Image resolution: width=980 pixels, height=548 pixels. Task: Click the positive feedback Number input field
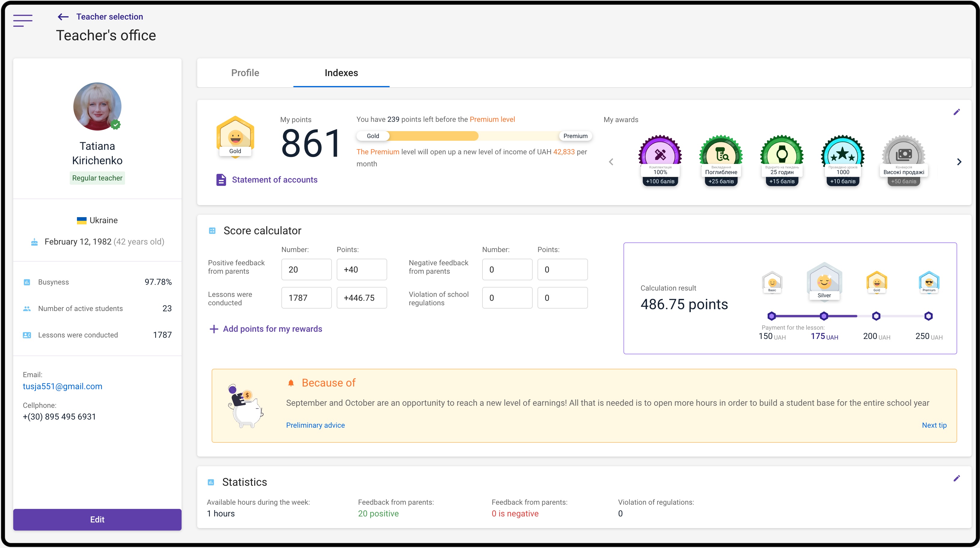click(306, 269)
